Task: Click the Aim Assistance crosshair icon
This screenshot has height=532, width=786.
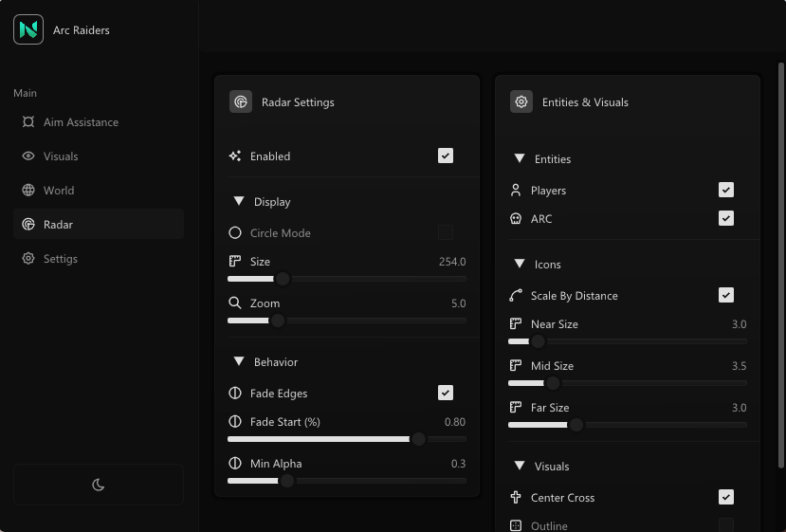Action: [x=28, y=121]
